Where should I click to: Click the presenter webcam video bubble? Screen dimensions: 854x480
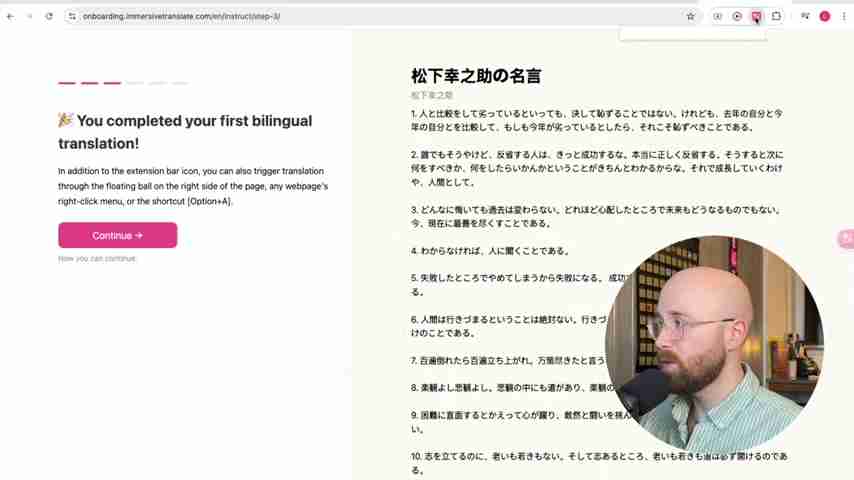click(x=715, y=344)
